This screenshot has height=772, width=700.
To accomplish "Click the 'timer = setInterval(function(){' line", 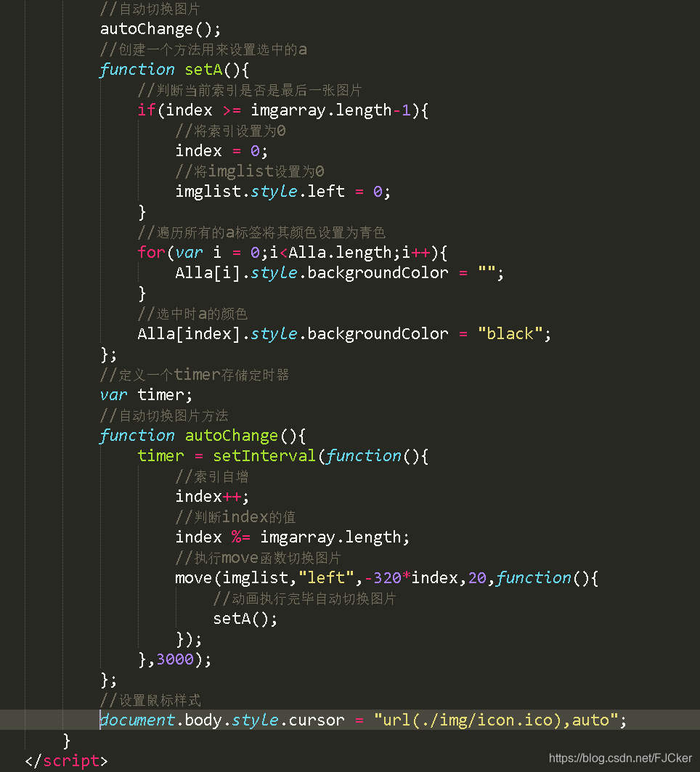I will (x=283, y=456).
